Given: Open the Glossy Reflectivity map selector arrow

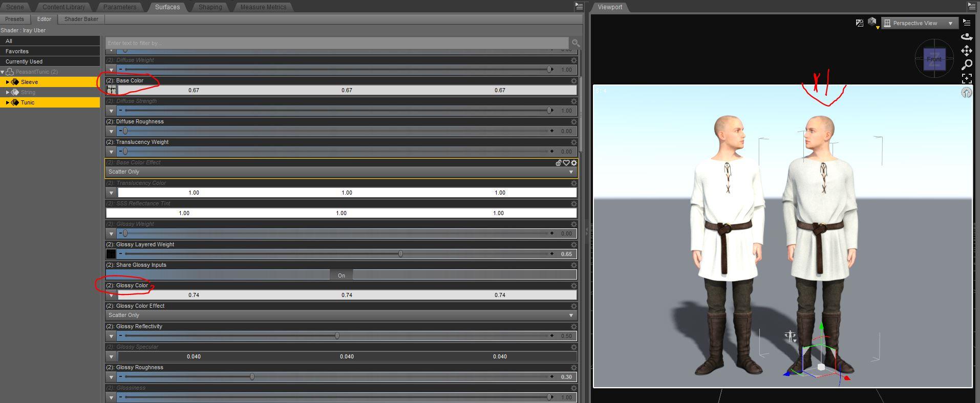Looking at the screenshot, I should [111, 336].
